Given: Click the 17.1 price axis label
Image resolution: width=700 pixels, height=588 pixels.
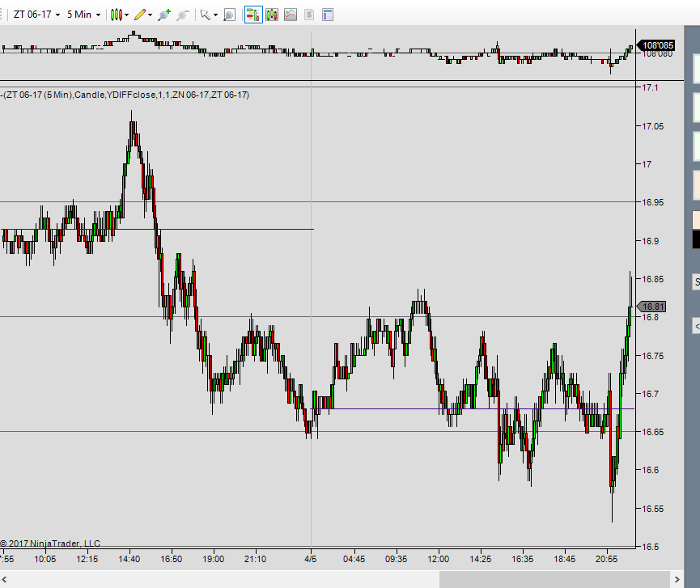Looking at the screenshot, I should click(x=650, y=87).
